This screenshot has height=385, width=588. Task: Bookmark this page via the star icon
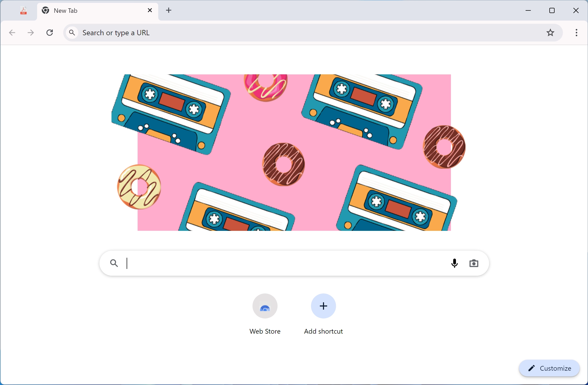tap(550, 32)
